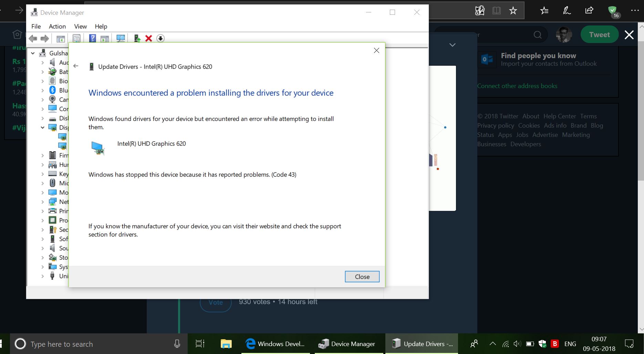
Task: Collapse the Gulsha root computer node
Action: 33,53
